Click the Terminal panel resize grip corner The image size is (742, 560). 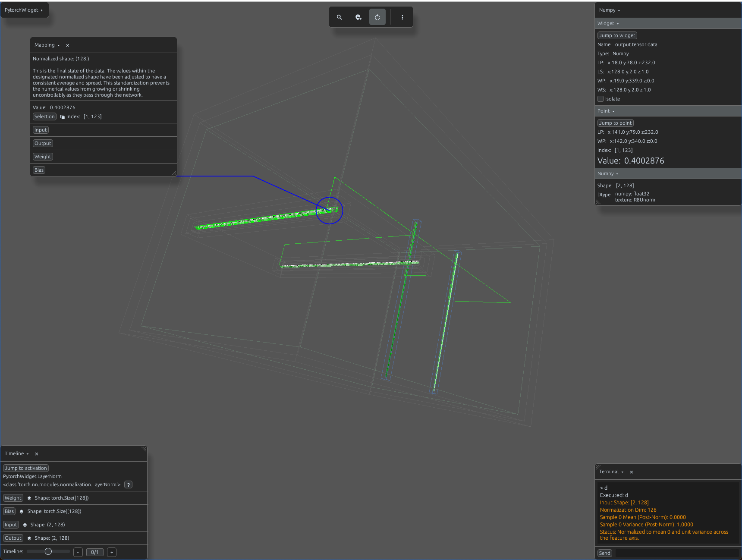point(598,467)
